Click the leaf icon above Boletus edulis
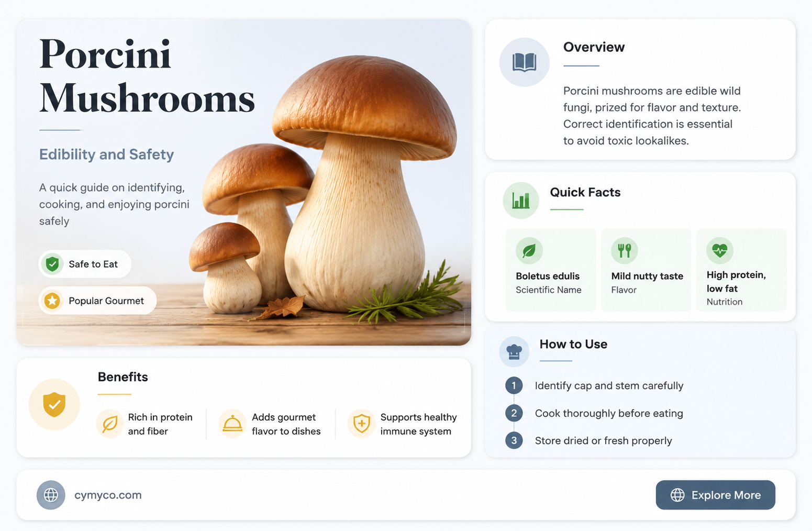The height and width of the screenshot is (531, 812). 529,250
